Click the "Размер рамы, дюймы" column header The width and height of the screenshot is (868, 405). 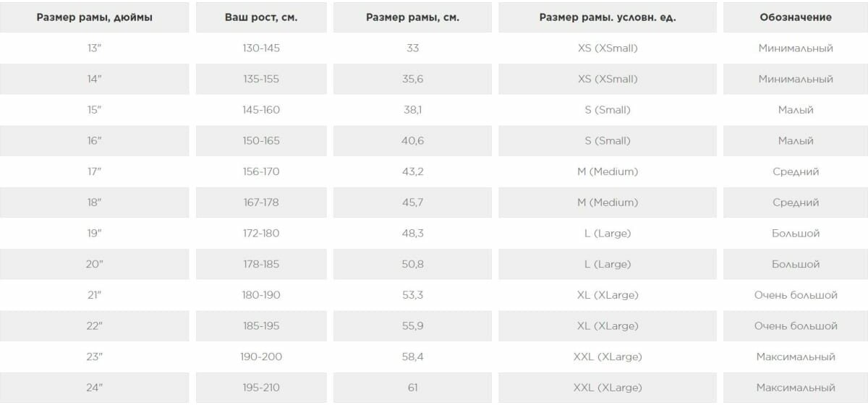click(x=95, y=17)
